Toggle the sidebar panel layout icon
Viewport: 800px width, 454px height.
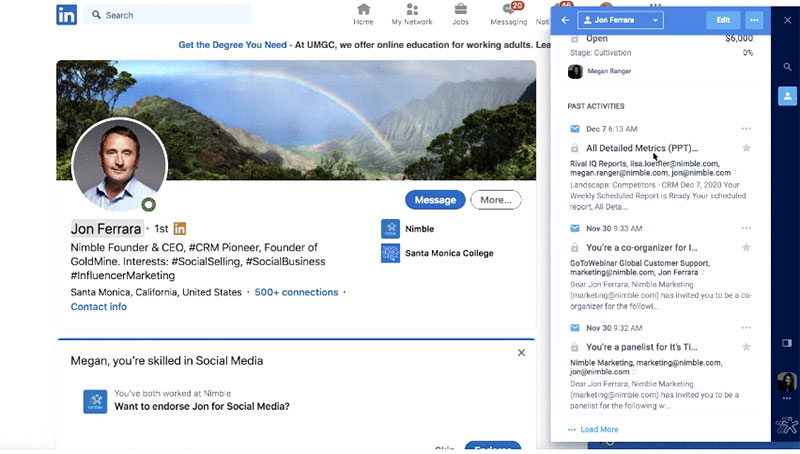point(787,343)
